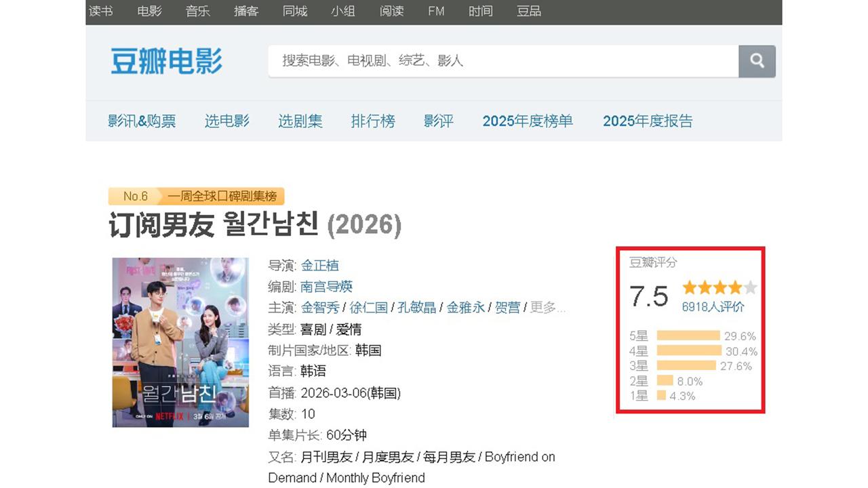Open the 2025年度报告 link
Screen dimensions: 868x488
click(648, 121)
